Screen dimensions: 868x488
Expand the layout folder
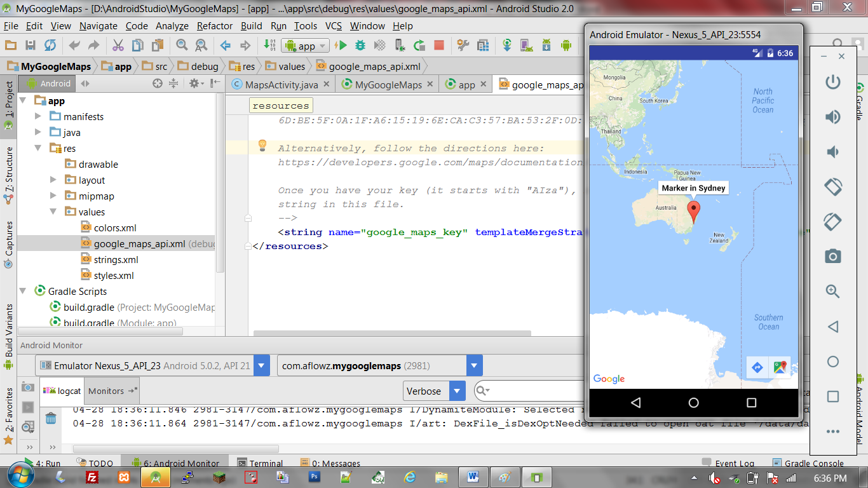[x=53, y=180]
